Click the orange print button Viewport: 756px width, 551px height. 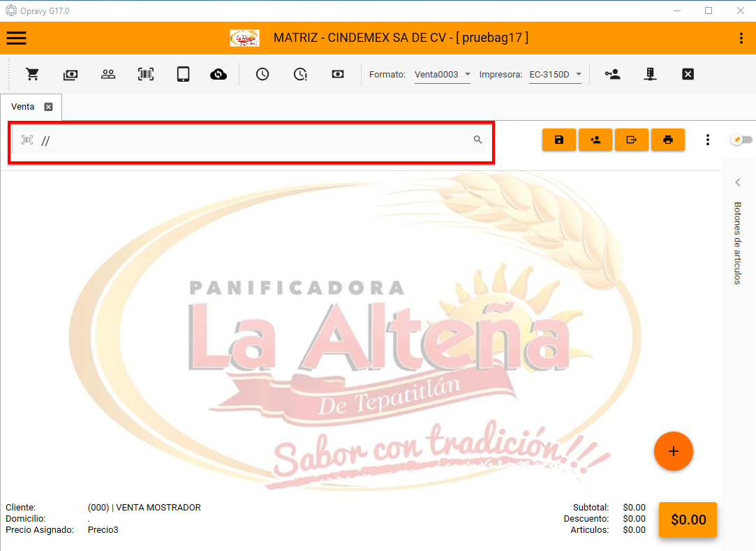coord(668,140)
